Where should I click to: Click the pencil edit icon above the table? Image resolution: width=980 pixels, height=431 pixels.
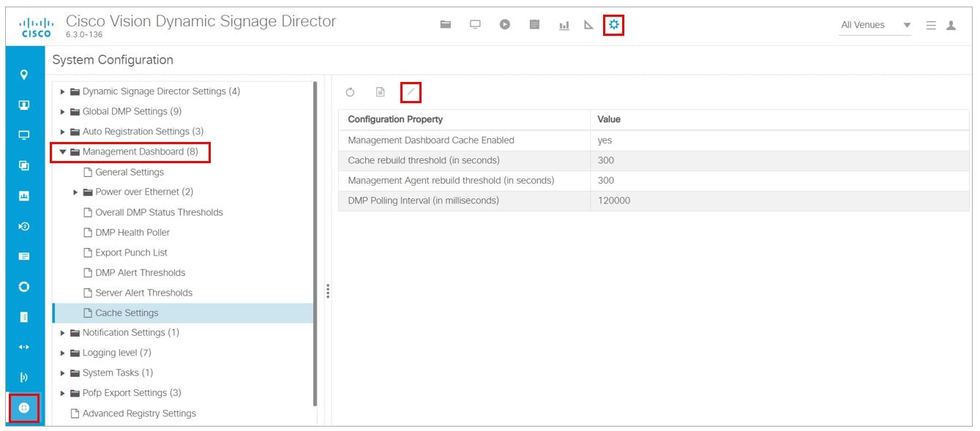coord(411,92)
